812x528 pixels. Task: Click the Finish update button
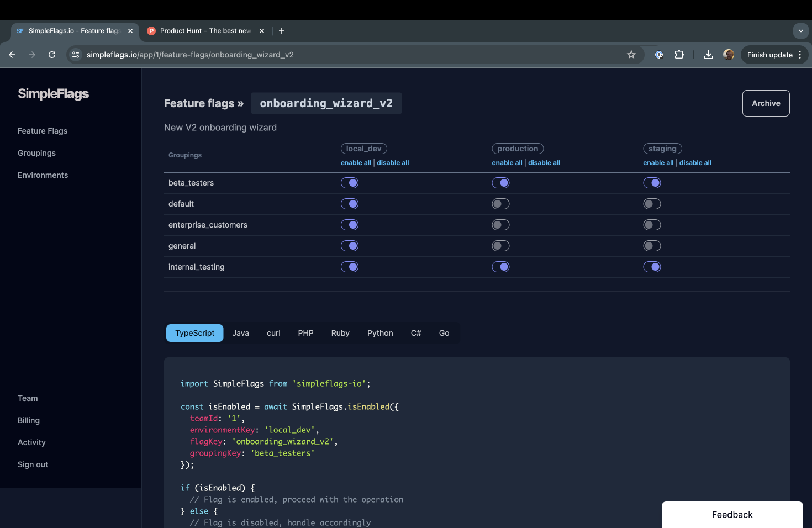tap(774, 55)
